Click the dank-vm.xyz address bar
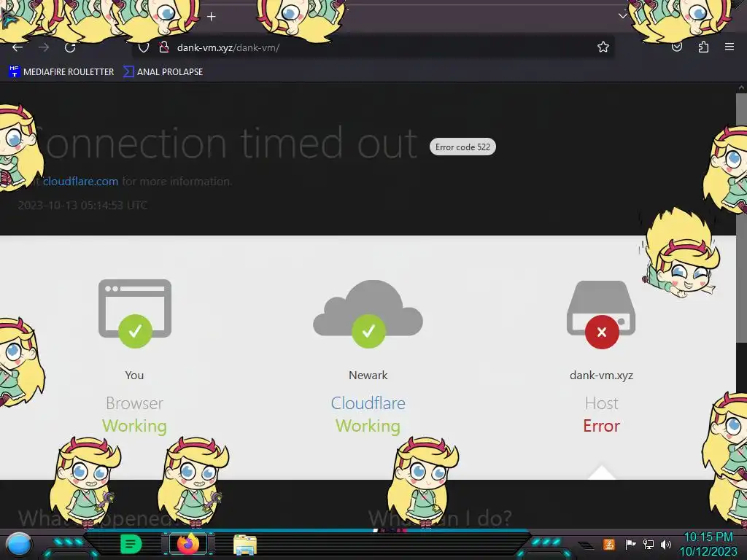The image size is (747, 560). click(371, 47)
